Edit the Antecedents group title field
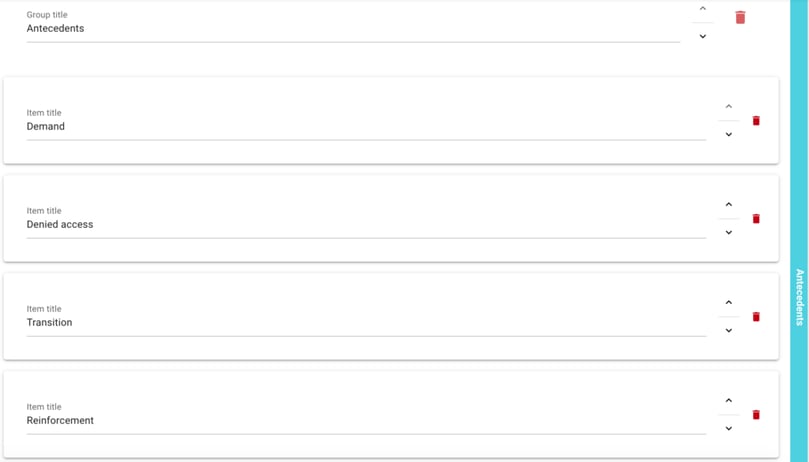Screen dimensions: 809x462 (x=352, y=29)
